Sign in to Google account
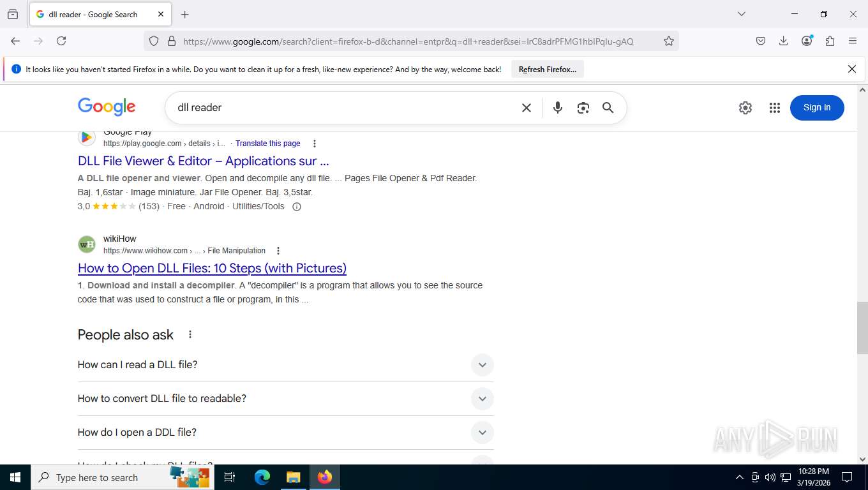Screen dimensions: 868x490 coord(817,108)
